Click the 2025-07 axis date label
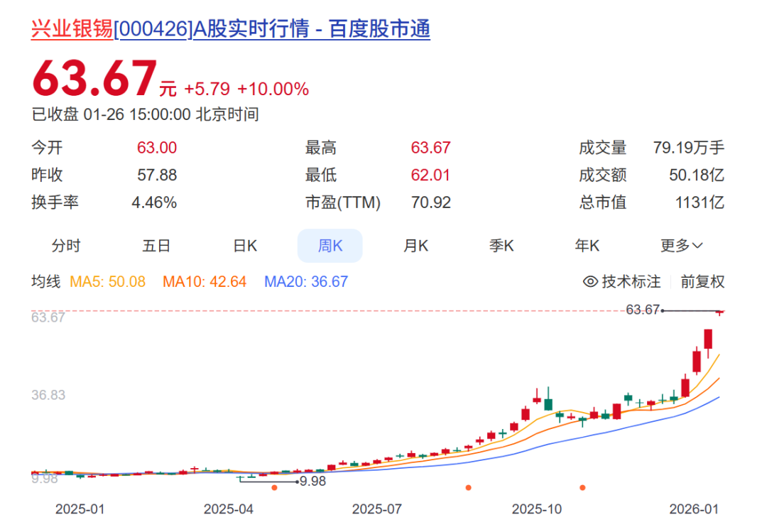Screen dimensions: 767x532 [376, 509]
